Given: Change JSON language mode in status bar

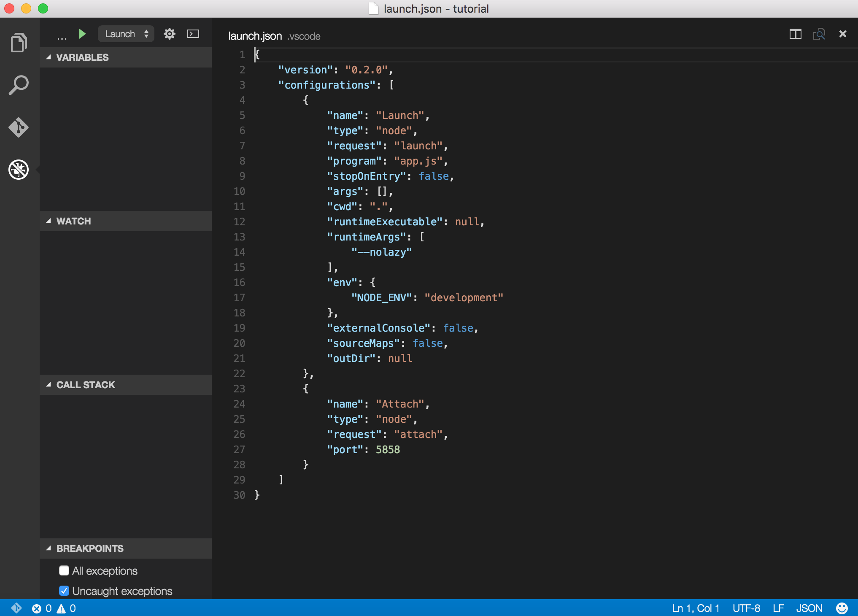Looking at the screenshot, I should 809,608.
